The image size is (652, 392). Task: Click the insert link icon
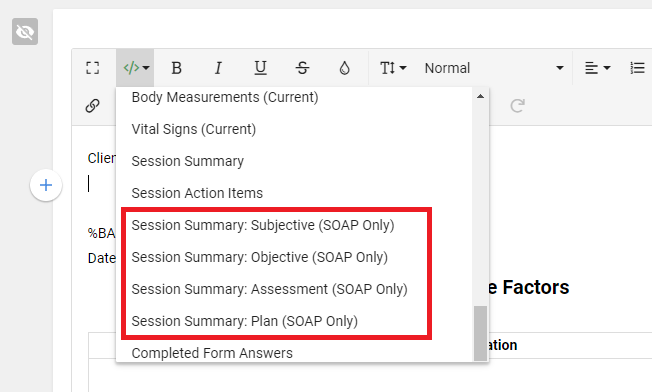click(92, 106)
